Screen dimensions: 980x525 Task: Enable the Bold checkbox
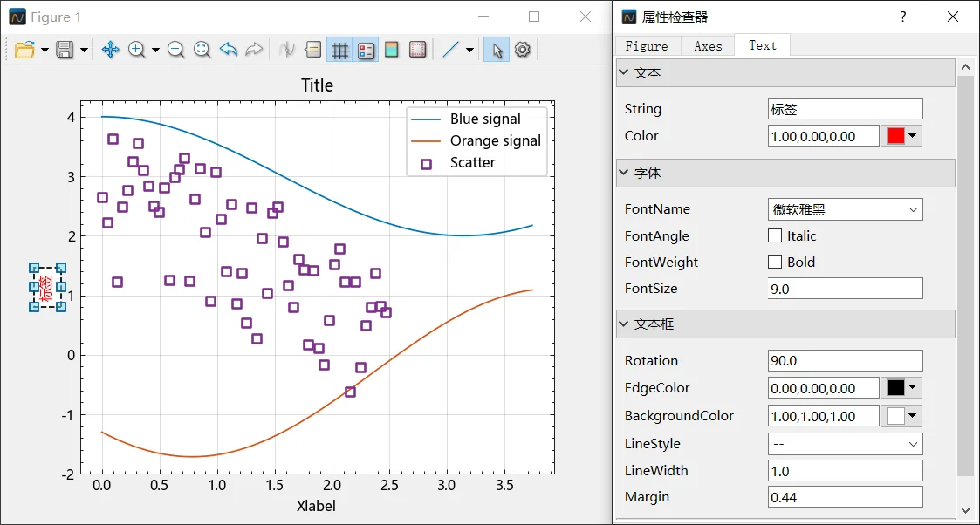tap(775, 262)
